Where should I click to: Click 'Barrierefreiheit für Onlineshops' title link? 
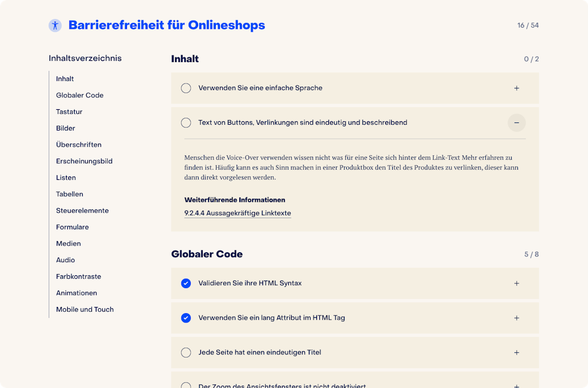click(167, 25)
